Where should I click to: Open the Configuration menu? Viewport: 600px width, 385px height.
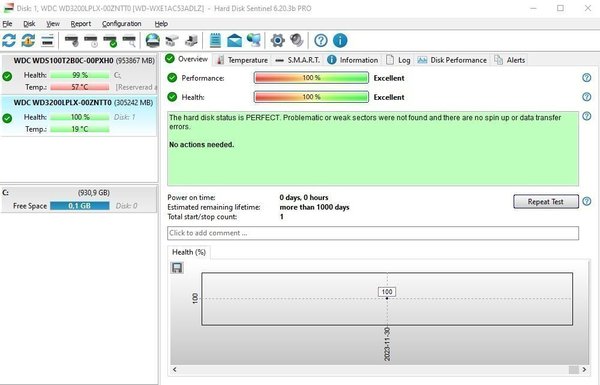click(x=122, y=24)
